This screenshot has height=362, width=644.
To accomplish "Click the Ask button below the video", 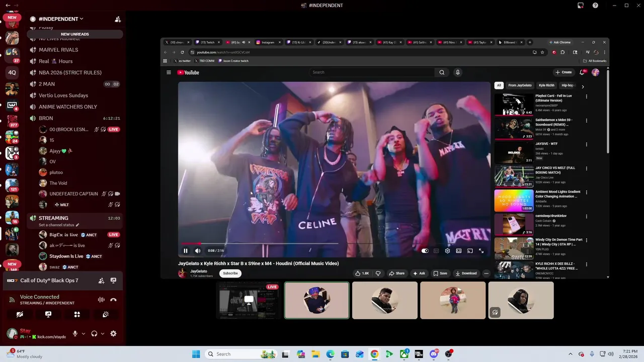I will [419, 273].
